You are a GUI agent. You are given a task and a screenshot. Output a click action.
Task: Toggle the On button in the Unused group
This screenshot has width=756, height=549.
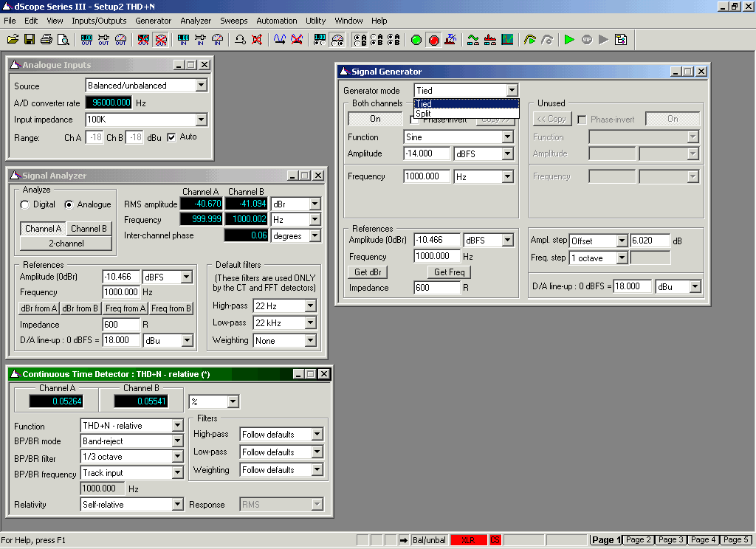coord(673,119)
